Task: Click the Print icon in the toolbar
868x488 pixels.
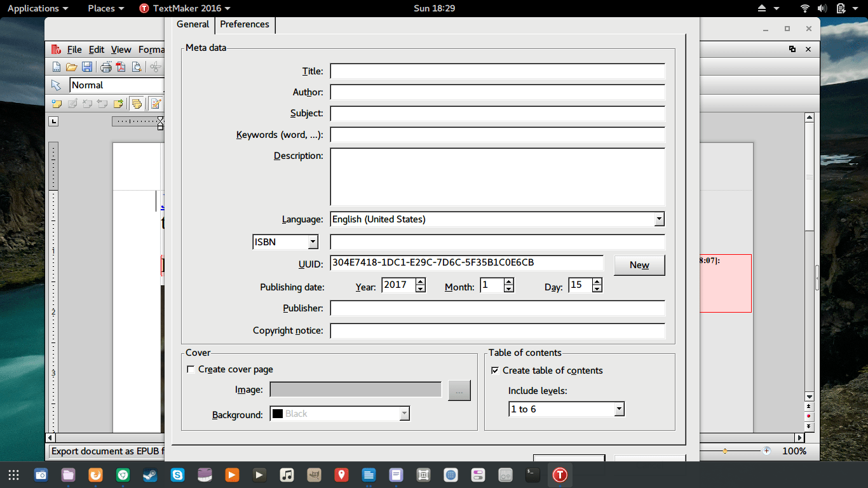Action: click(105, 67)
